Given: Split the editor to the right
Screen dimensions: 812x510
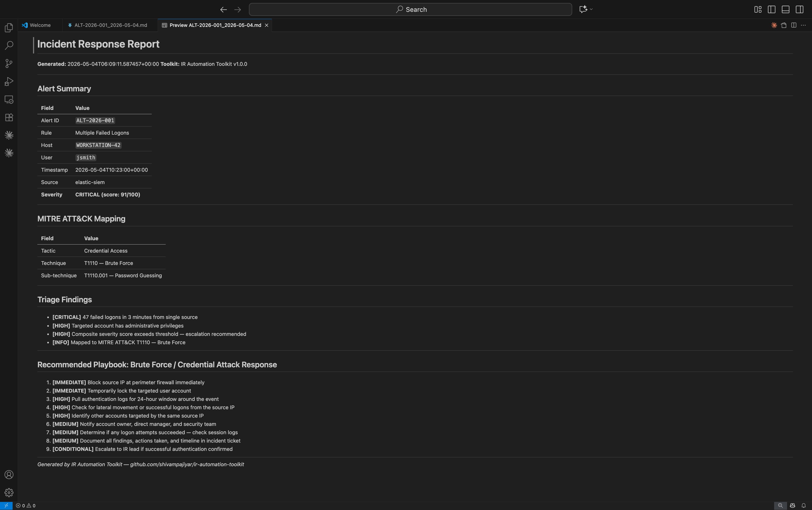Looking at the screenshot, I should click(x=794, y=25).
